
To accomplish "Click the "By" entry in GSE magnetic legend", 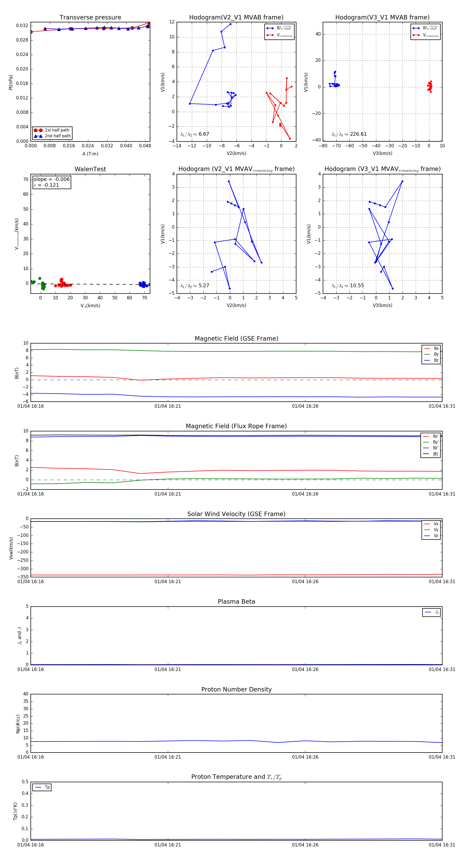I will (431, 354).
